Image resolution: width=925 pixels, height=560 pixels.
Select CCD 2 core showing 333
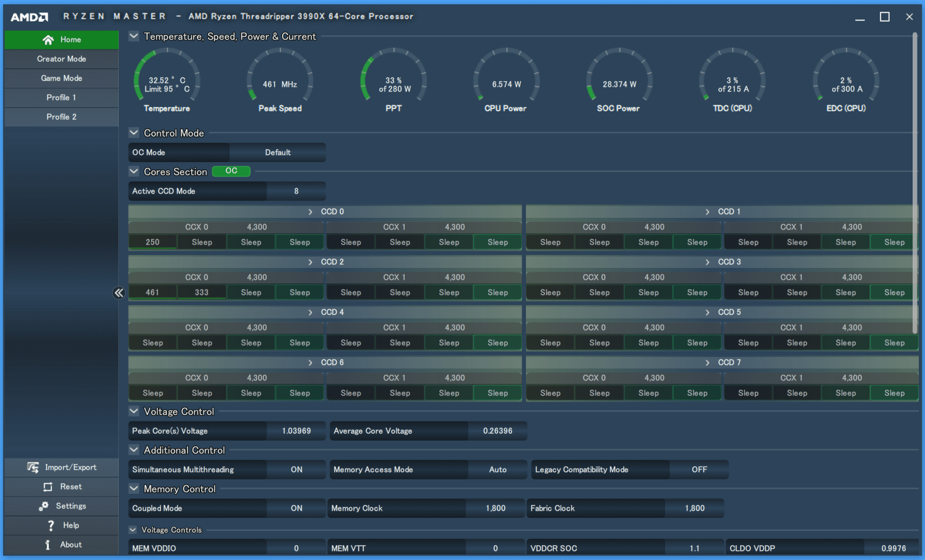(x=202, y=292)
